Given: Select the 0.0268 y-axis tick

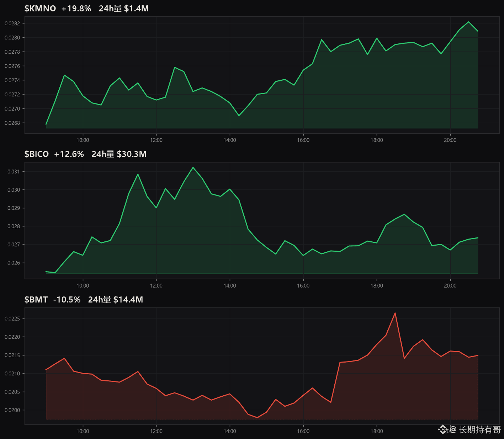Looking at the screenshot, I should point(12,123).
